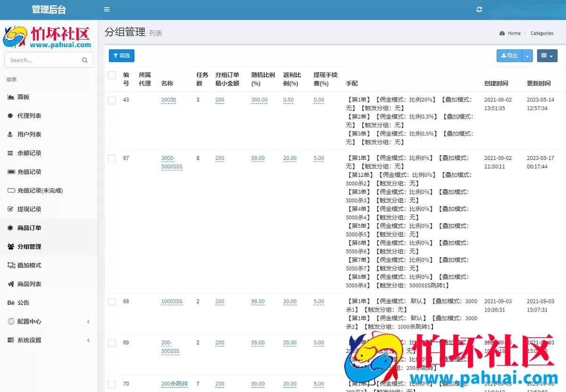Click the 提现记录 check-square icon
The image size is (566, 392).
click(x=10, y=209)
